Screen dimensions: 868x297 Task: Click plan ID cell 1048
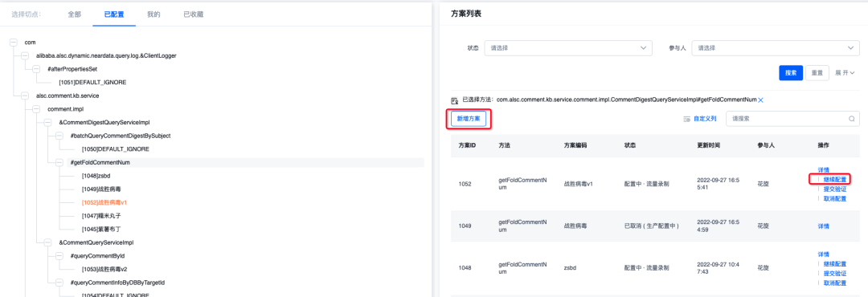(465, 267)
